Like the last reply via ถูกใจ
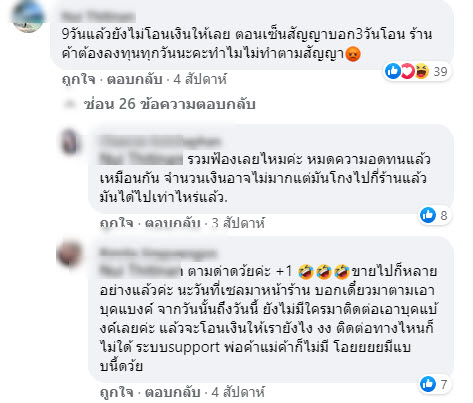473x403 pixels. click(117, 392)
